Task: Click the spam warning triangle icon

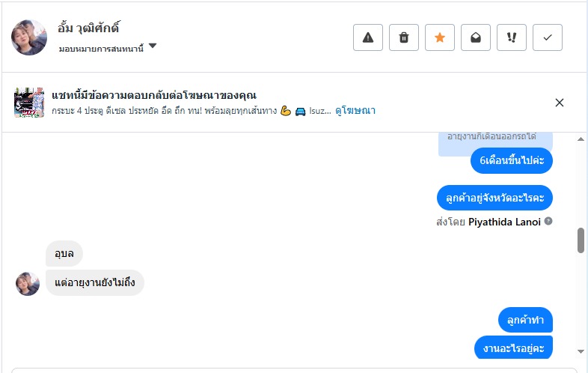Action: click(x=368, y=37)
